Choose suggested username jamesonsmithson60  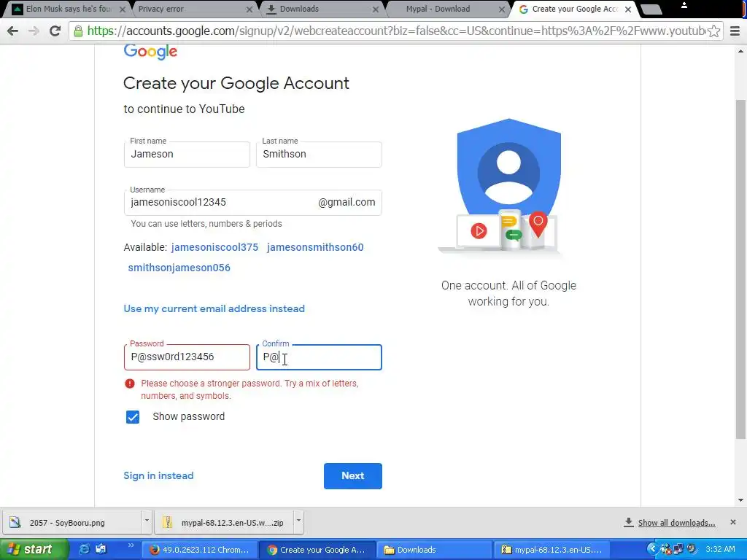click(x=315, y=247)
